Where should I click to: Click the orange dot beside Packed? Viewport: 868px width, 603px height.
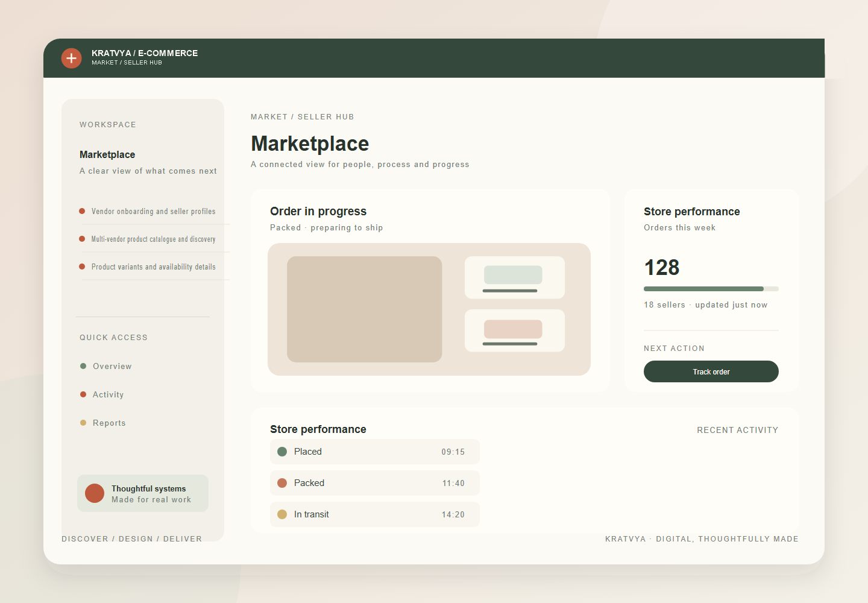(x=281, y=483)
